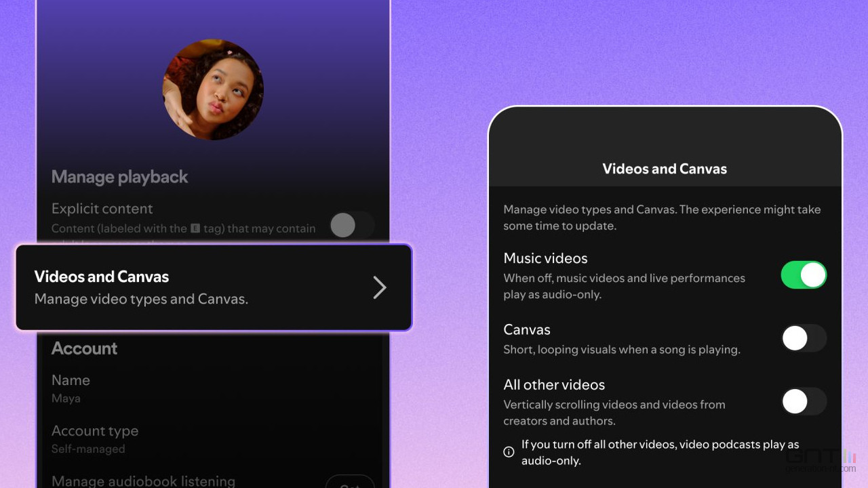Click the info icon beside the video podcasts note
Screen dimensions: 868x488
coord(509,452)
